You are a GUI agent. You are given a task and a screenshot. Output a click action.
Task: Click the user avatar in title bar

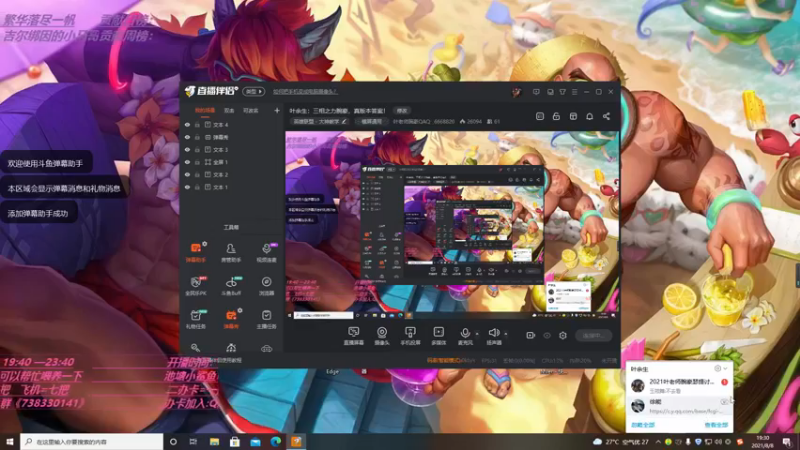[x=516, y=92]
